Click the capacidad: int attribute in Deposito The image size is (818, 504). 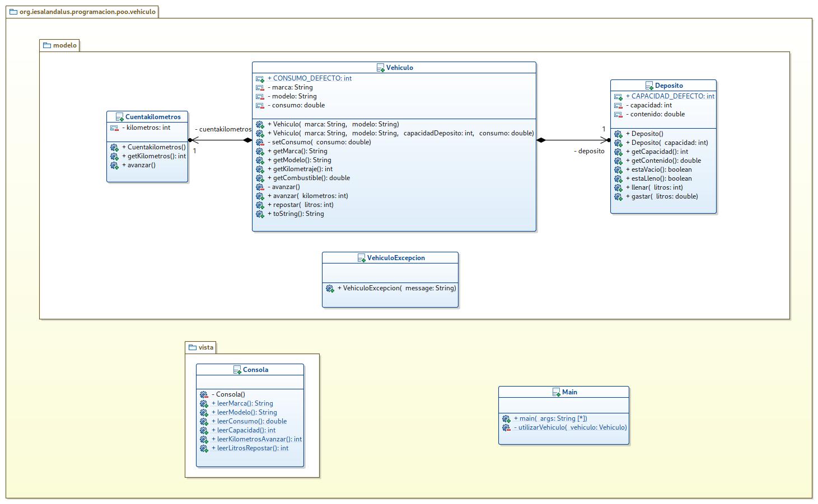click(x=649, y=105)
